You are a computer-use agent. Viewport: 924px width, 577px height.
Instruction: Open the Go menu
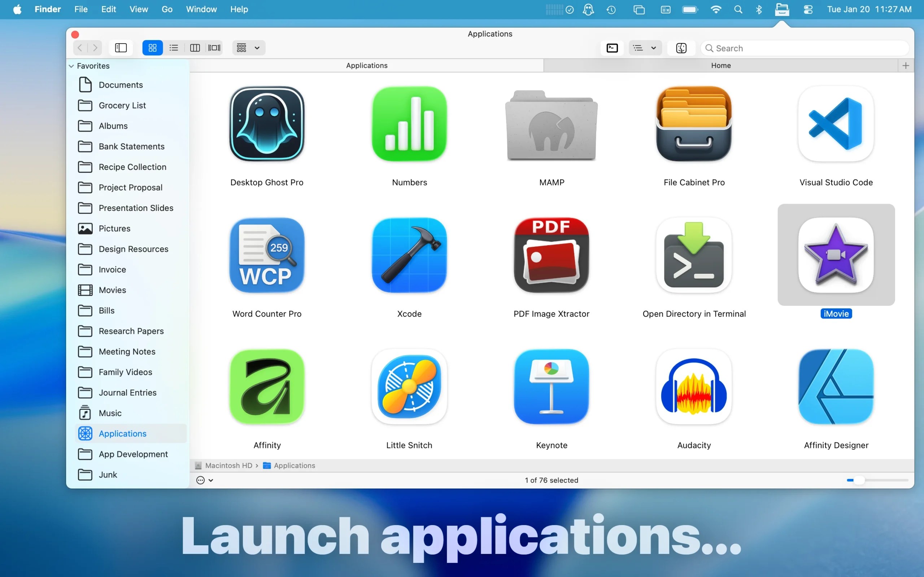(x=167, y=9)
